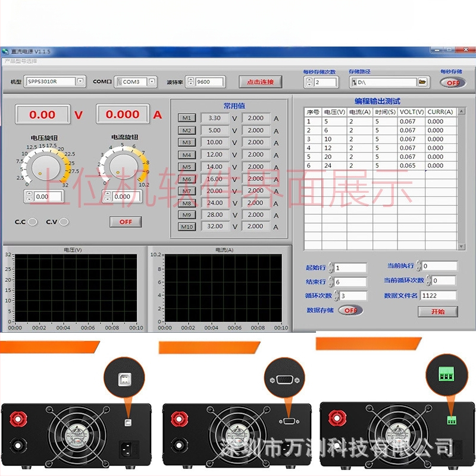Open the storage path folder browser icon
The image size is (476, 476).
pos(422,82)
